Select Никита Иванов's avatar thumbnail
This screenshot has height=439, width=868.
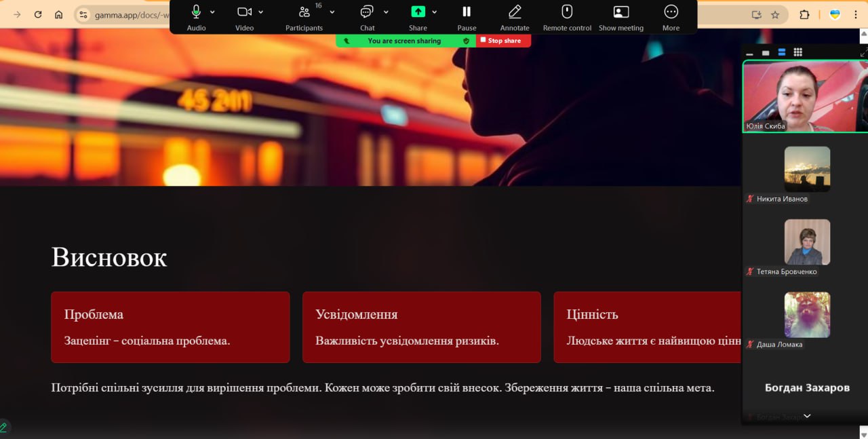click(x=807, y=169)
